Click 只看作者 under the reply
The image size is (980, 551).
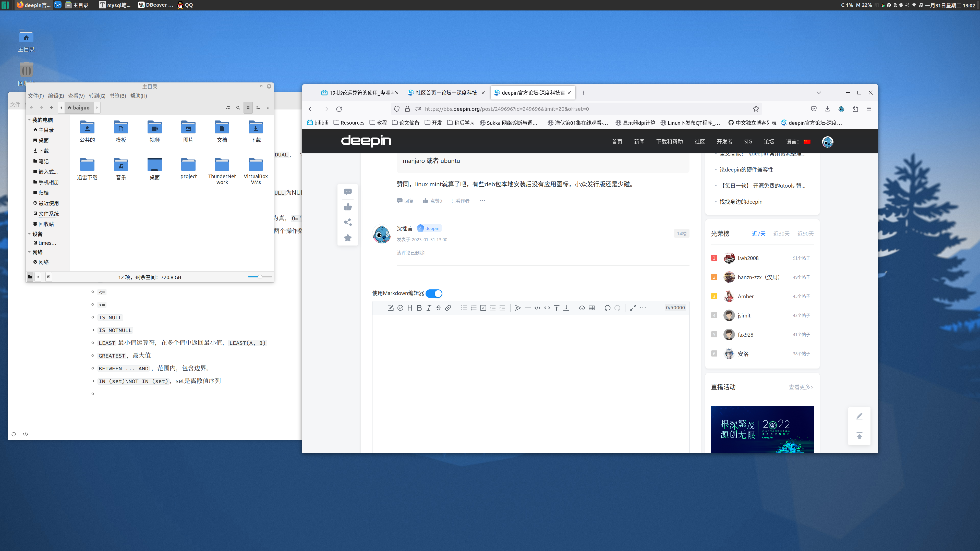click(460, 201)
